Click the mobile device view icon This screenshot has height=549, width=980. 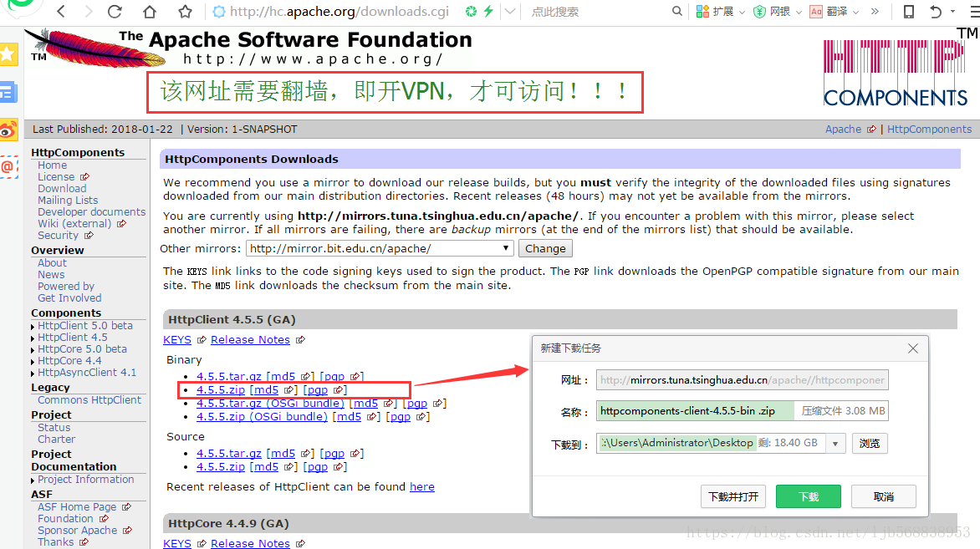click(909, 11)
